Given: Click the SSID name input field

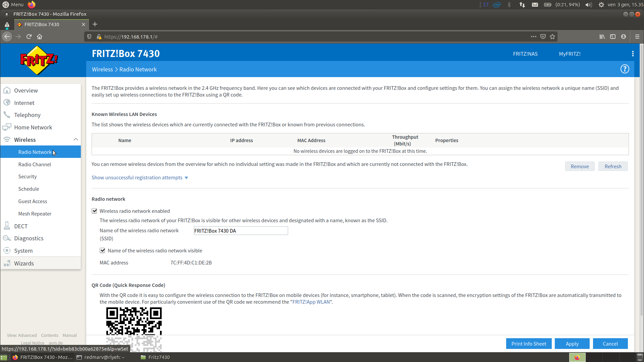Looking at the screenshot, I should pyautogui.click(x=240, y=231).
